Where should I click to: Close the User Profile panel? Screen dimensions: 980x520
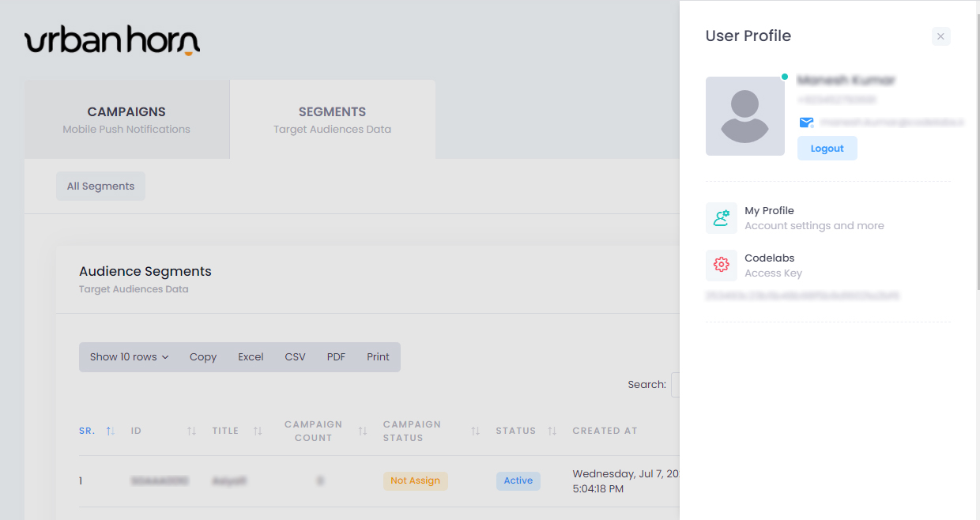pyautogui.click(x=940, y=36)
